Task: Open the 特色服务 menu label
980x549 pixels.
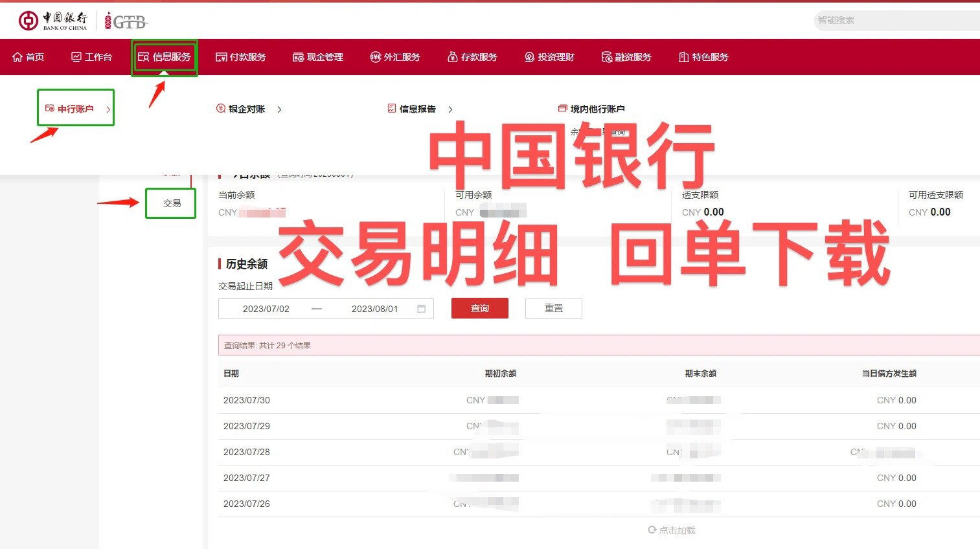Action: click(x=710, y=57)
